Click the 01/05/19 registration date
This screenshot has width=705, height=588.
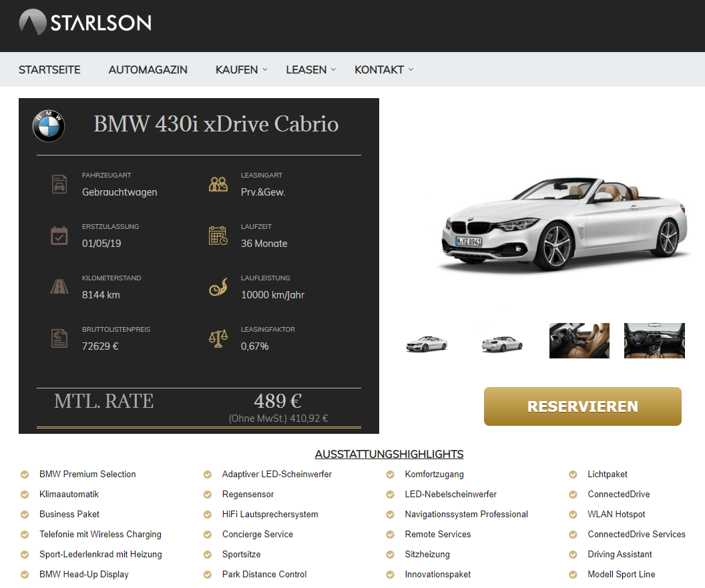101,243
